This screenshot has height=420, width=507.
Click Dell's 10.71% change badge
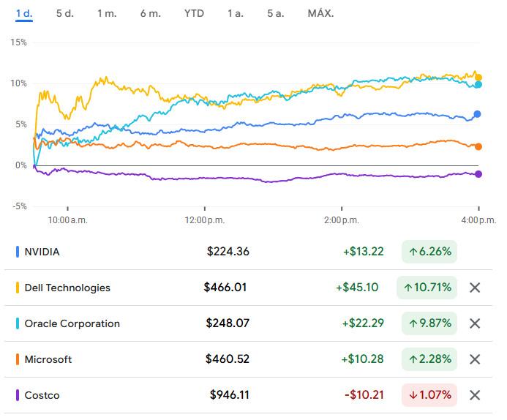click(x=427, y=288)
